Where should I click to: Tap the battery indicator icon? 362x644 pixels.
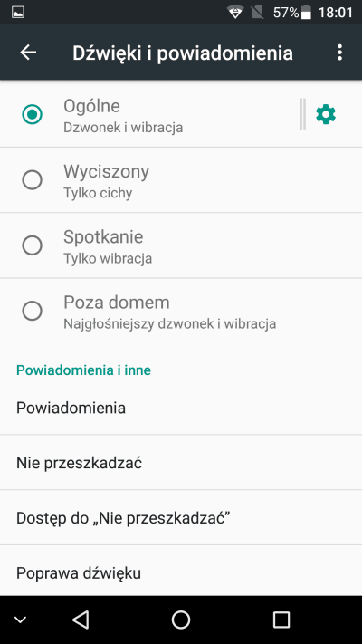click(x=306, y=13)
